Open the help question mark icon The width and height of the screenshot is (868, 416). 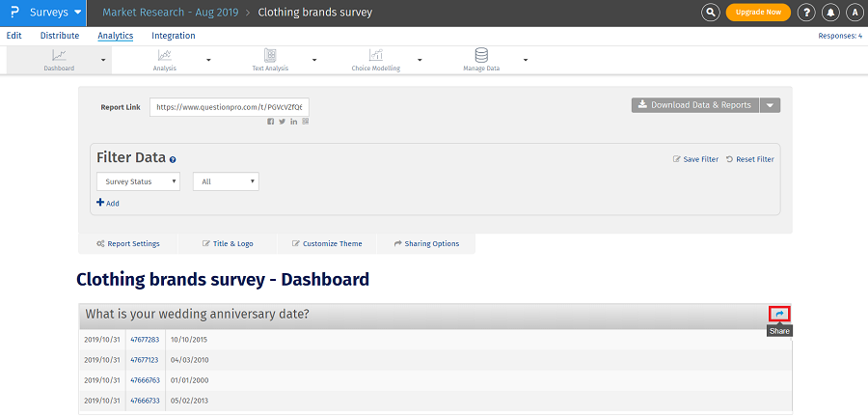(x=806, y=13)
